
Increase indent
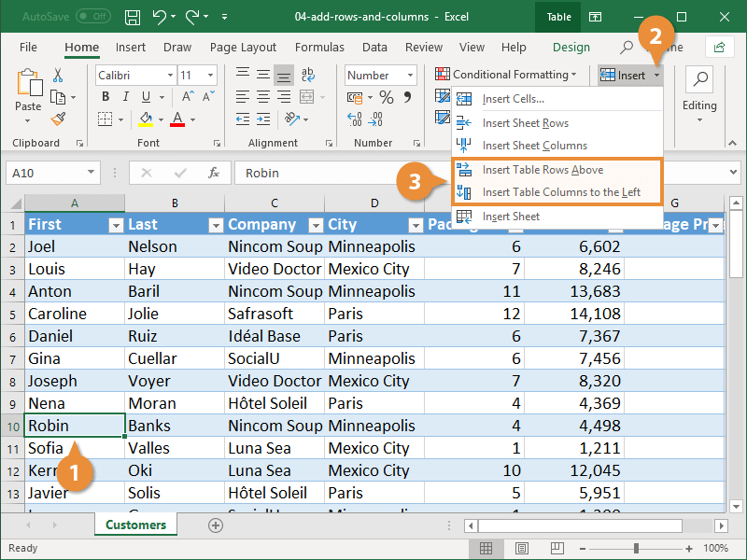click(263, 119)
